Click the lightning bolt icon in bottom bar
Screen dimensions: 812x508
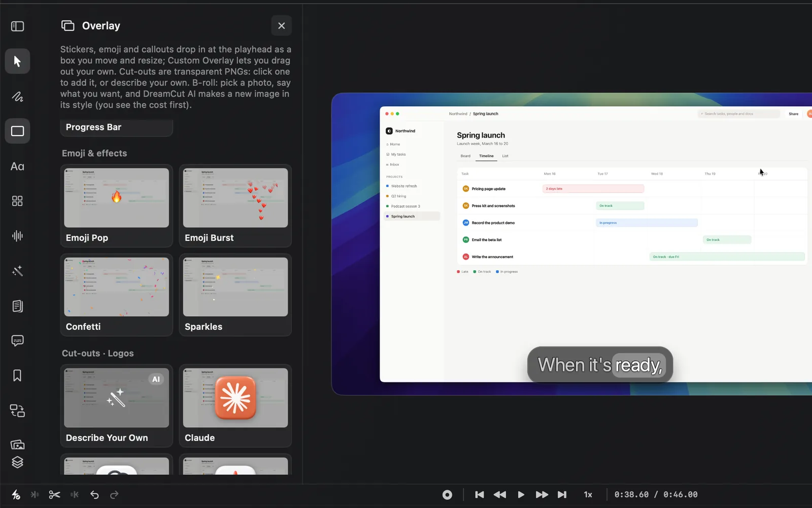click(16, 495)
